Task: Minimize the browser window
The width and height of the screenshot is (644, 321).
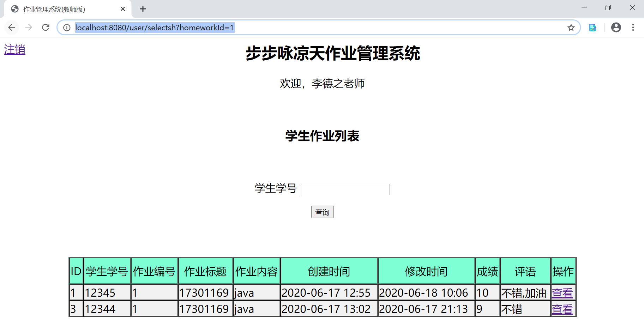Action: tap(584, 8)
